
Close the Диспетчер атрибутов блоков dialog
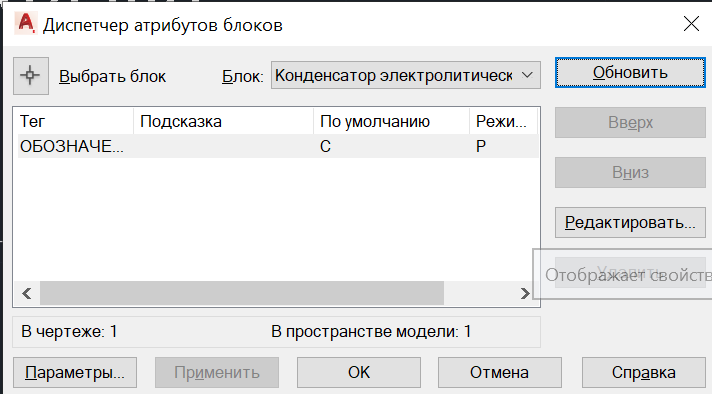[691, 24]
